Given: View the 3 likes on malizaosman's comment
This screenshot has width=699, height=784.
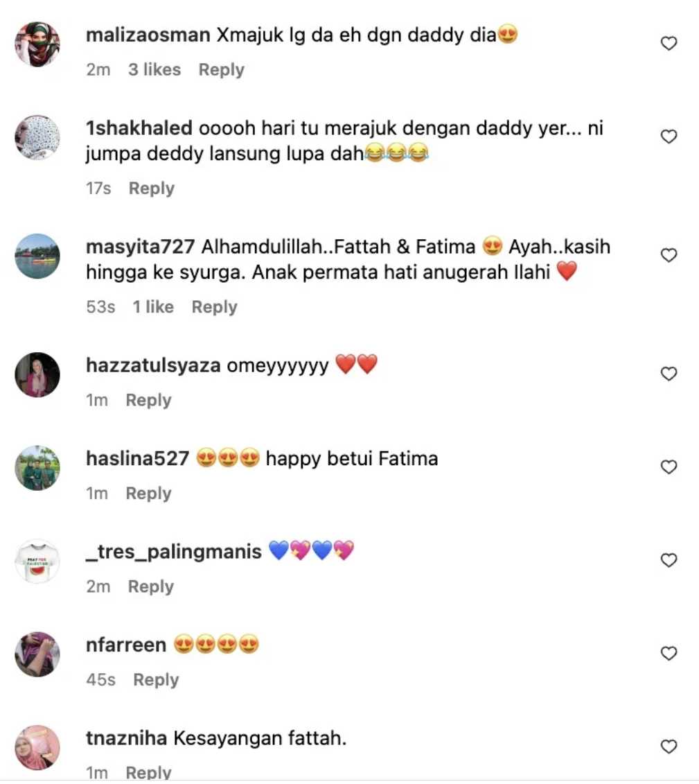Looking at the screenshot, I should [x=154, y=69].
